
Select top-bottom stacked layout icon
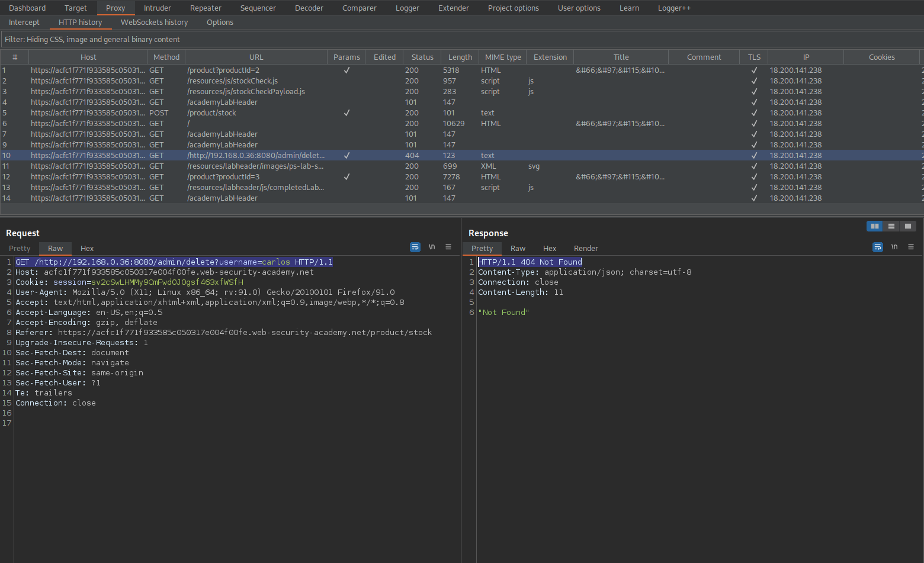(x=891, y=226)
